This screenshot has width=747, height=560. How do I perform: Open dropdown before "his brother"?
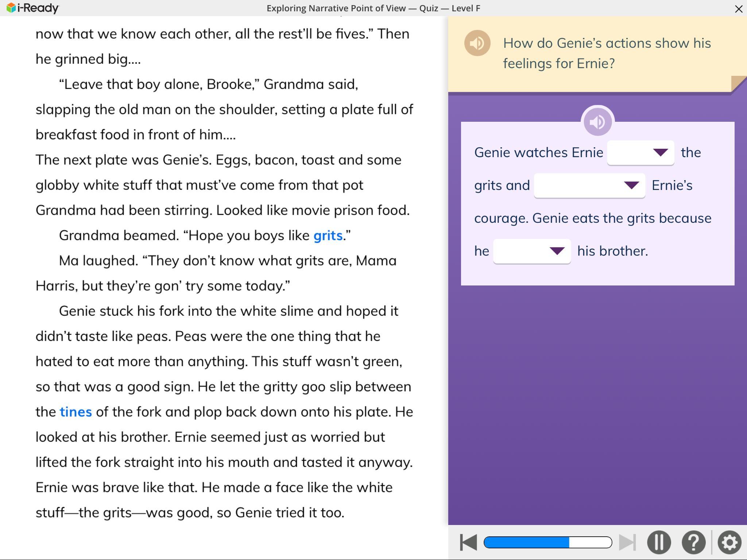point(532,251)
